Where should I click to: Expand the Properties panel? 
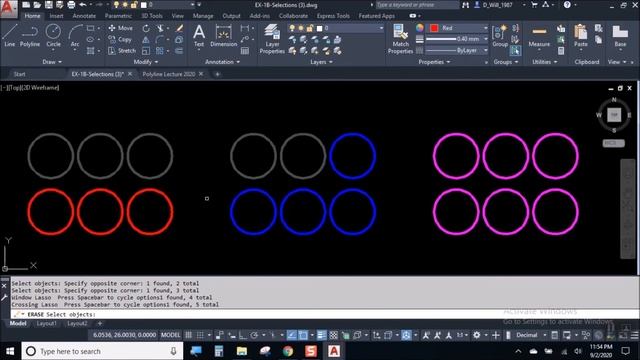[434, 62]
